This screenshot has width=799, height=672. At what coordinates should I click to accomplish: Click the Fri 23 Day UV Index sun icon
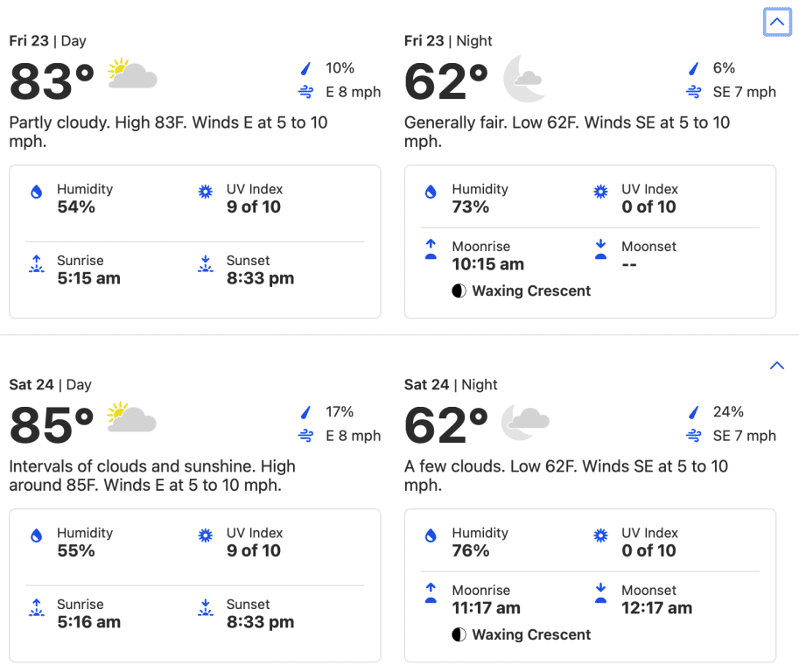point(207,192)
